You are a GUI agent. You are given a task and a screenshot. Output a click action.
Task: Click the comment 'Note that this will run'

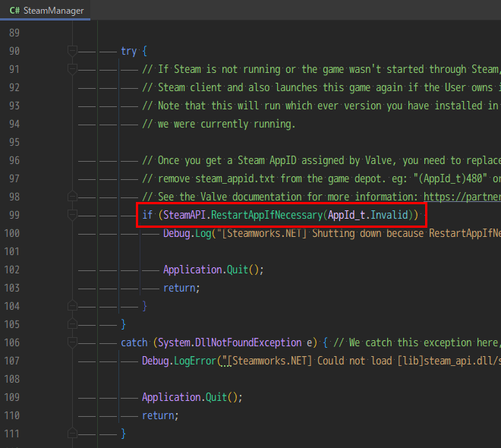point(321,106)
